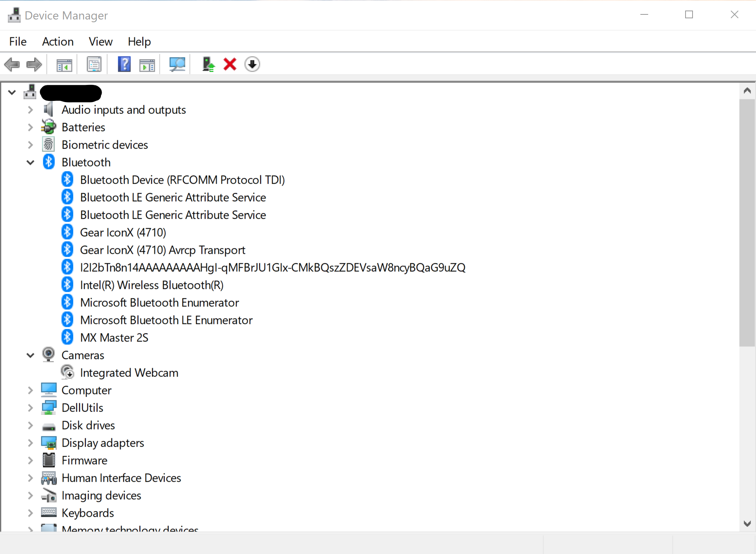Click the Disk drives category icon
The width and height of the screenshot is (756, 554).
click(x=49, y=426)
